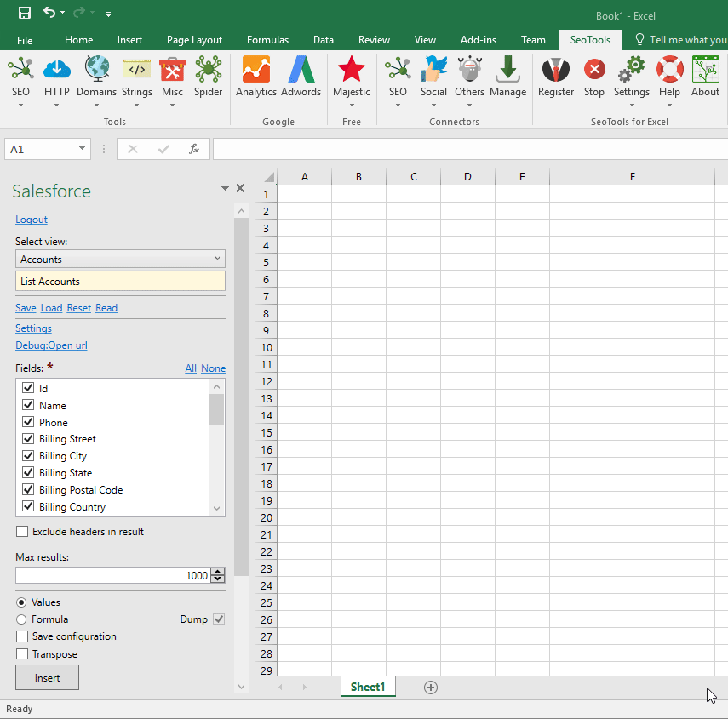Enable the Transpose checkbox
The width and height of the screenshot is (728, 719).
(22, 654)
